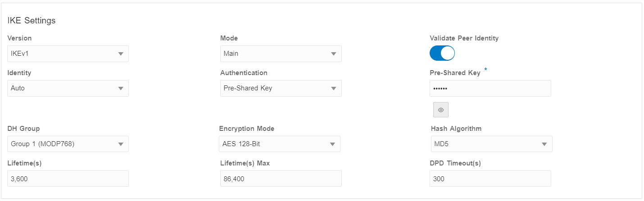The width and height of the screenshot is (644, 201).
Task: Open the Version dropdown showing IKEv1
Action: (68, 54)
